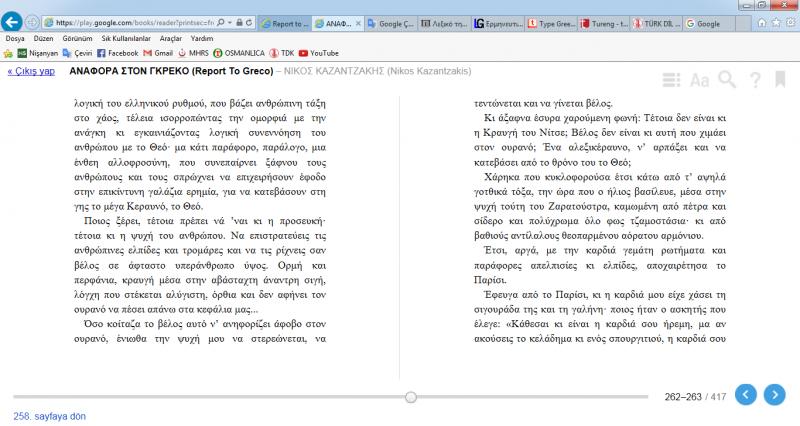Screen dimensions: 800x426
Task: Click the « Çıkış yap exit link
Action: (31, 71)
